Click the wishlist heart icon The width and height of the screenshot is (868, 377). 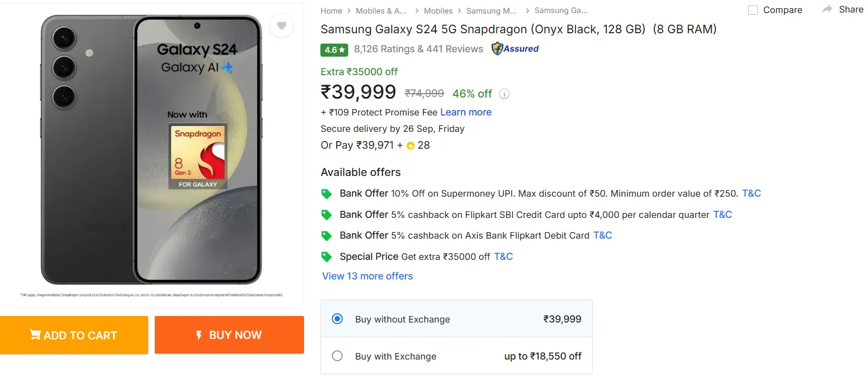tap(281, 26)
